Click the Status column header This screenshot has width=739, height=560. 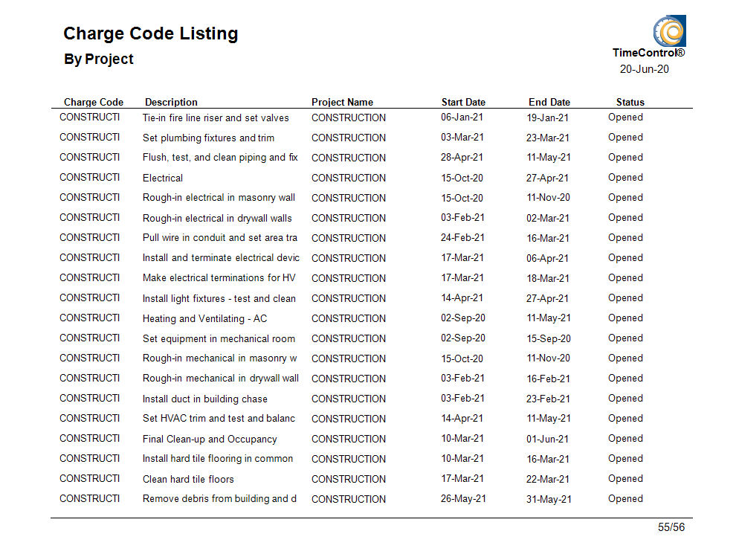630,102
